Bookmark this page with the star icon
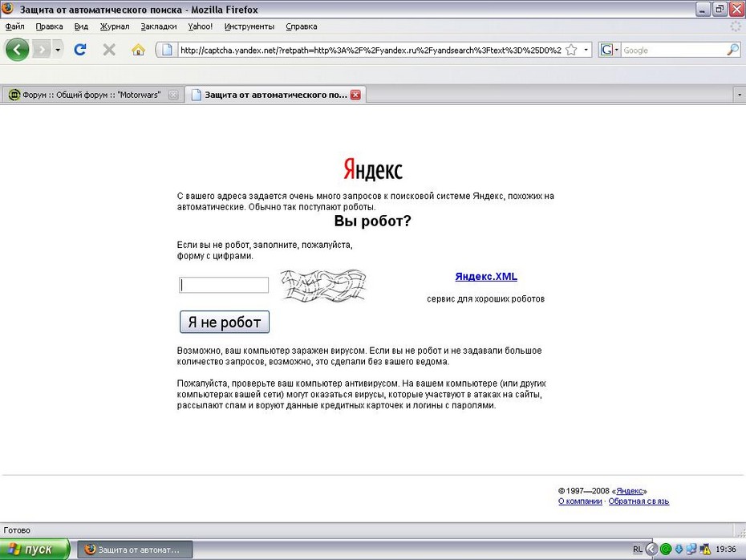 click(571, 50)
